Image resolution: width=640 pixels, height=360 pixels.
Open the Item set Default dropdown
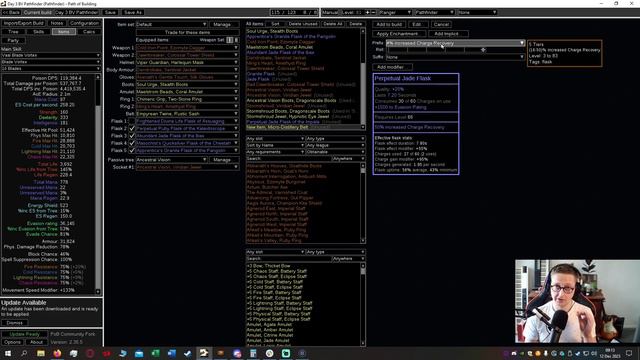point(171,24)
